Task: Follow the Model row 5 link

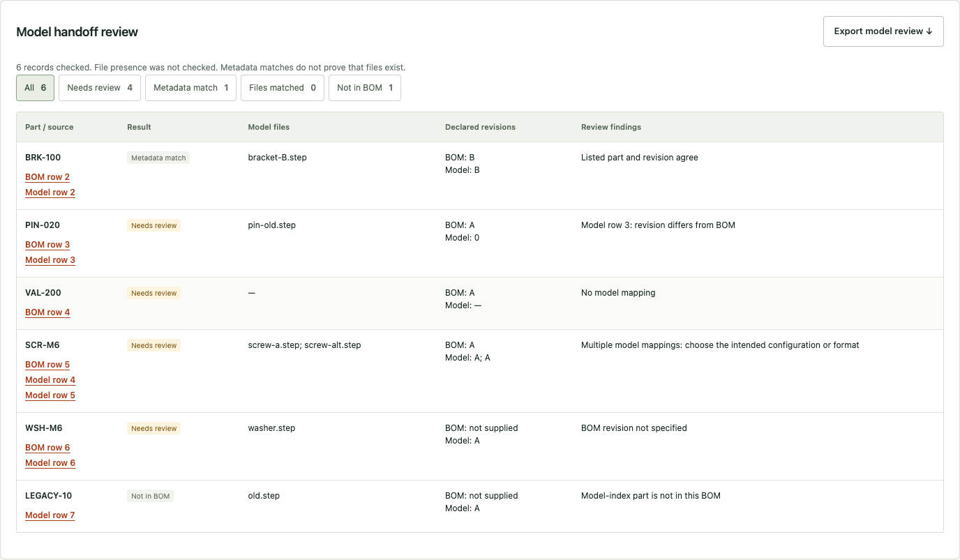Action: click(x=50, y=395)
